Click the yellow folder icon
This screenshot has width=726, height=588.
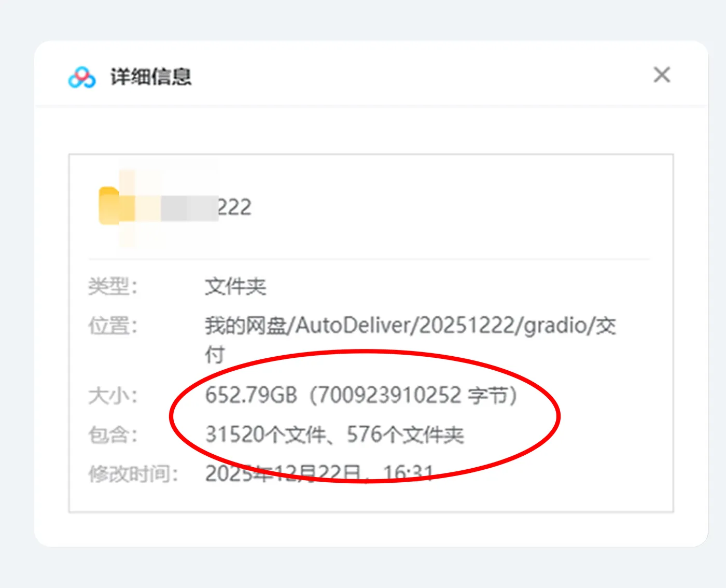pyautogui.click(x=109, y=205)
